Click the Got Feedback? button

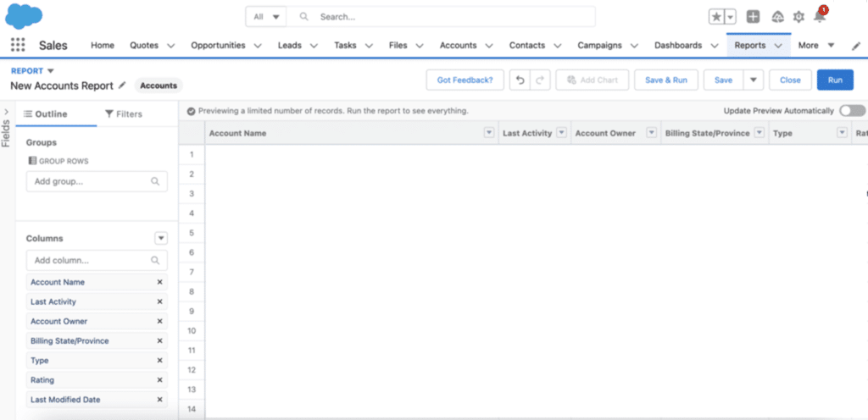pos(465,80)
